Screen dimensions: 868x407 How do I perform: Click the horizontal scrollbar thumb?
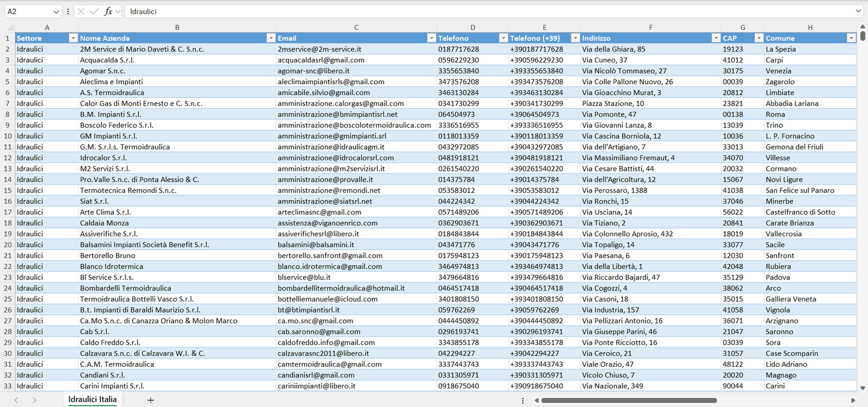(x=629, y=400)
